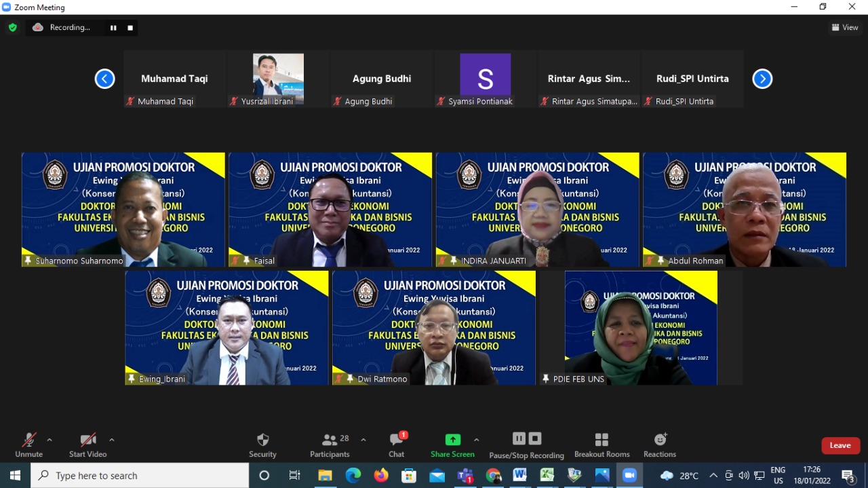This screenshot has height=488, width=868.
Task: Expand video options caret beside Start Video
Action: click(x=112, y=440)
